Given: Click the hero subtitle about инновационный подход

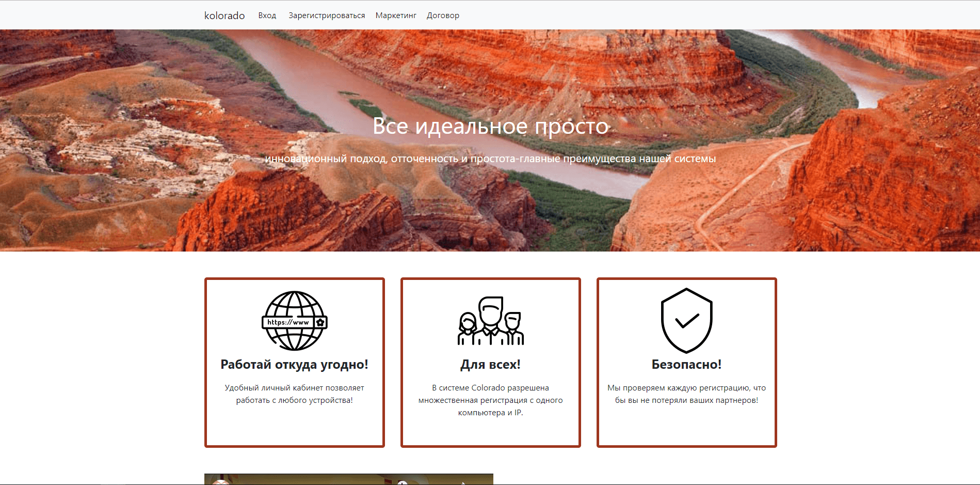Looking at the screenshot, I should click(x=490, y=159).
